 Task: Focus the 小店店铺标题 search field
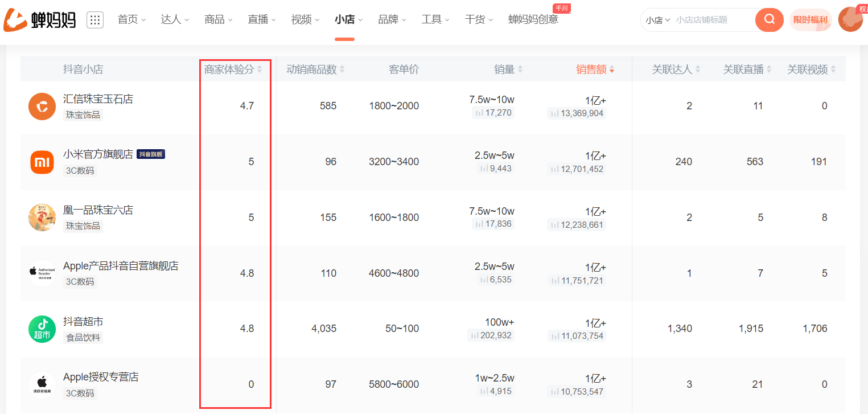coord(713,20)
